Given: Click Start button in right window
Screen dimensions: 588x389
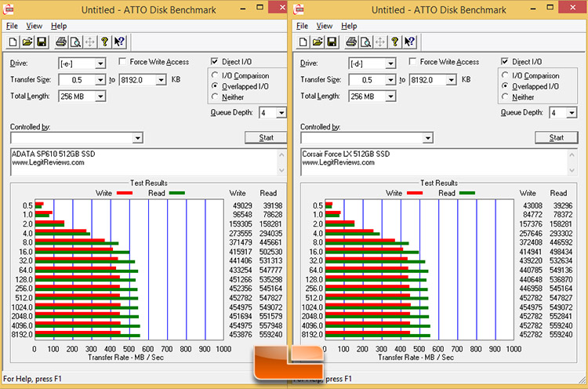Looking at the screenshot, I should pos(556,138).
